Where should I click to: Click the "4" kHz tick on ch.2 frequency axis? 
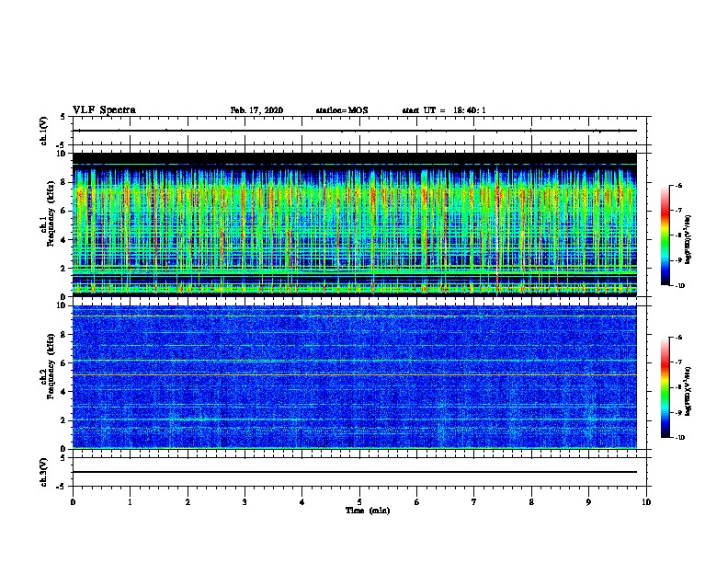[x=63, y=392]
